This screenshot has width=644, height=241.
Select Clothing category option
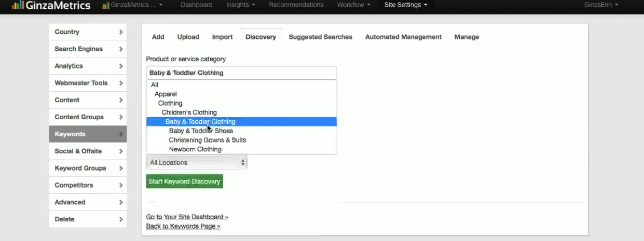pos(241,103)
